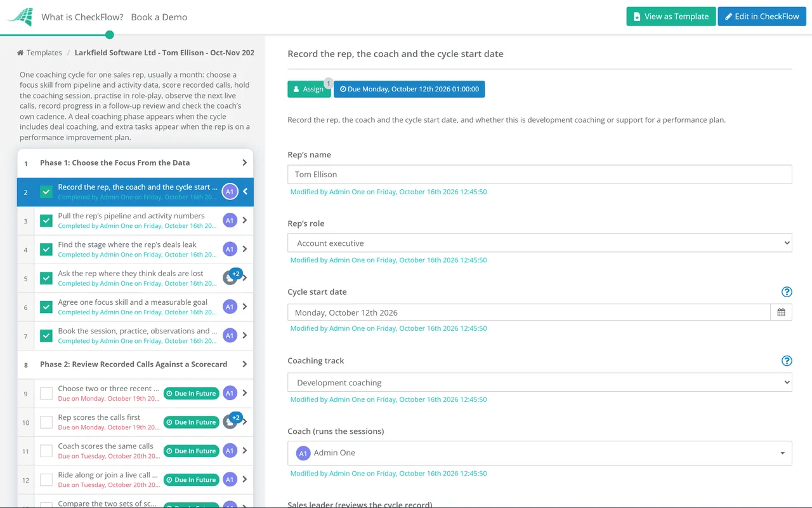The width and height of the screenshot is (812, 508).
Task: Click the Cycle start date field
Action: point(529,312)
